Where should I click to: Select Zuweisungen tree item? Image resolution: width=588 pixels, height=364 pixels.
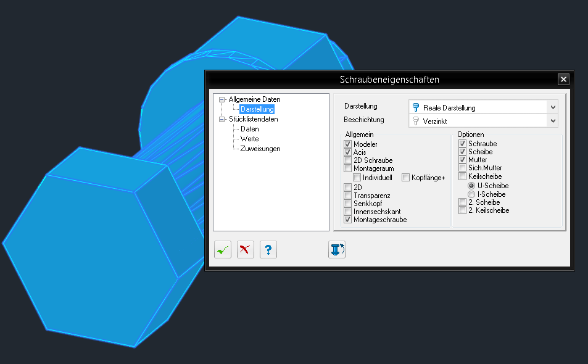260,149
